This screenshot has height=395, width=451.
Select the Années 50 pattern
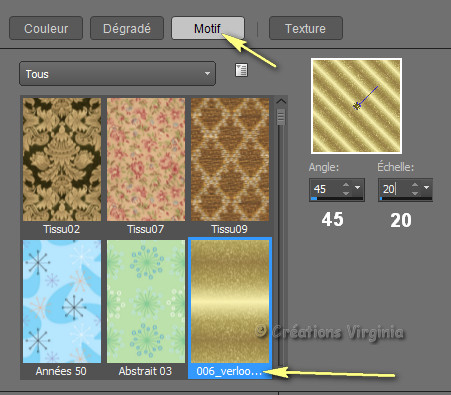coord(62,301)
